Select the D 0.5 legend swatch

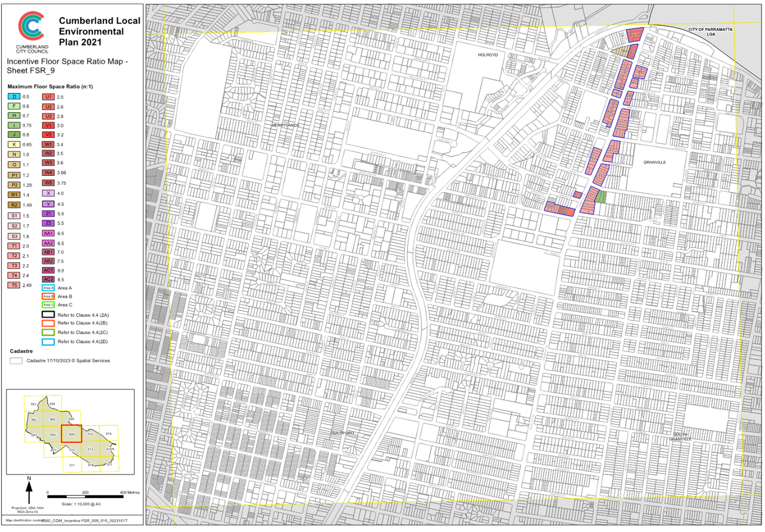[x=14, y=97]
